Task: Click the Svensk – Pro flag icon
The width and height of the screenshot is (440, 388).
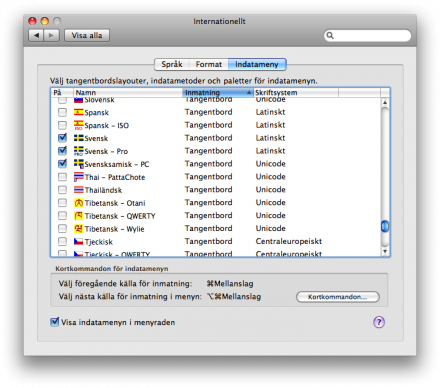Action: pos(79,151)
